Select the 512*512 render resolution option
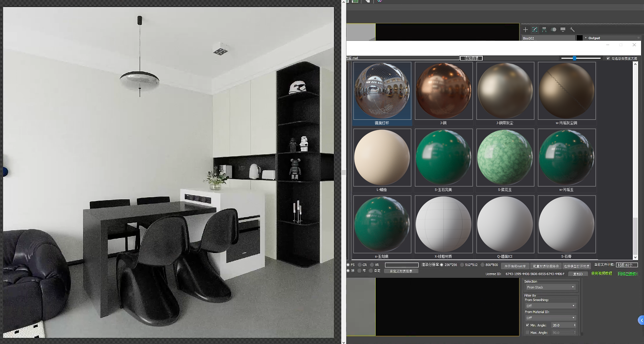 coord(462,265)
